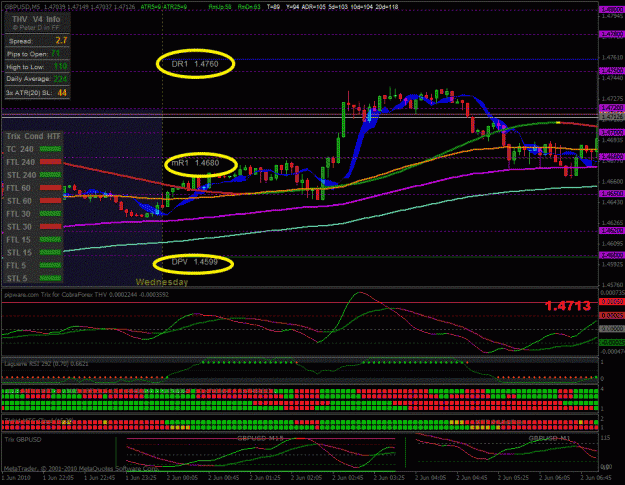625x485 pixels.
Task: Click the 1.45760 price axis value
Action: (612, 285)
